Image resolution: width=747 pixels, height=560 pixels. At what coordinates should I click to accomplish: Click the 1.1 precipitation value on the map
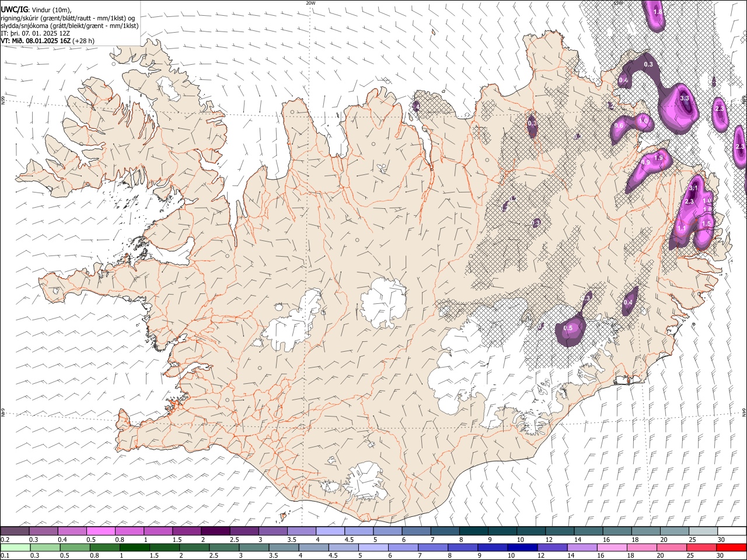tap(682, 229)
